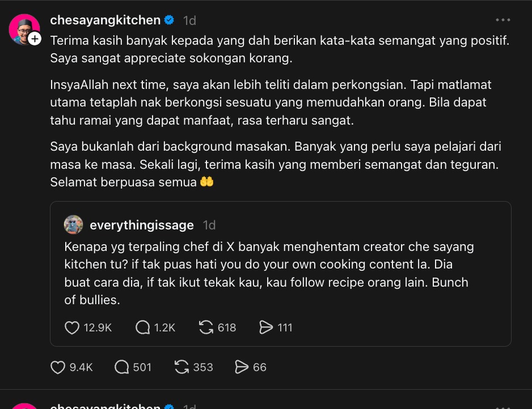Toggle like on the main post heart

[x=57, y=367]
